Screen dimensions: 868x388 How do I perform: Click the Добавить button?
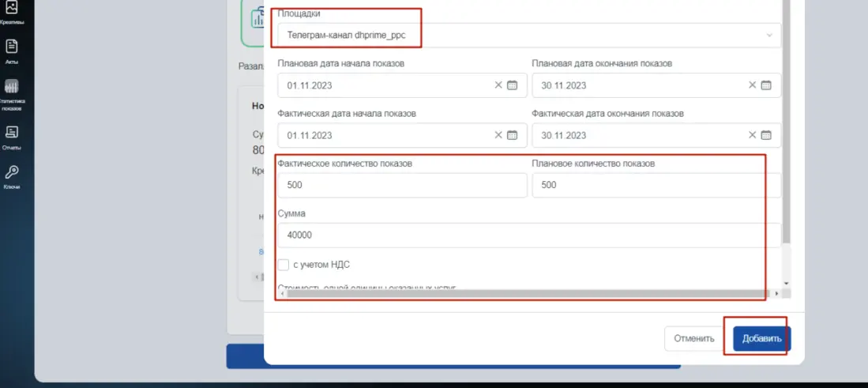click(x=761, y=339)
